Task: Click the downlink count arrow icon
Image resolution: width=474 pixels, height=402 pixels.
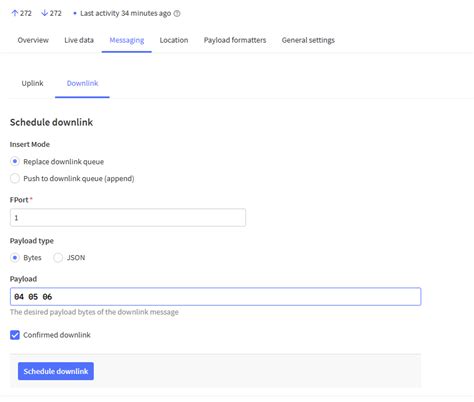Action: [x=44, y=13]
